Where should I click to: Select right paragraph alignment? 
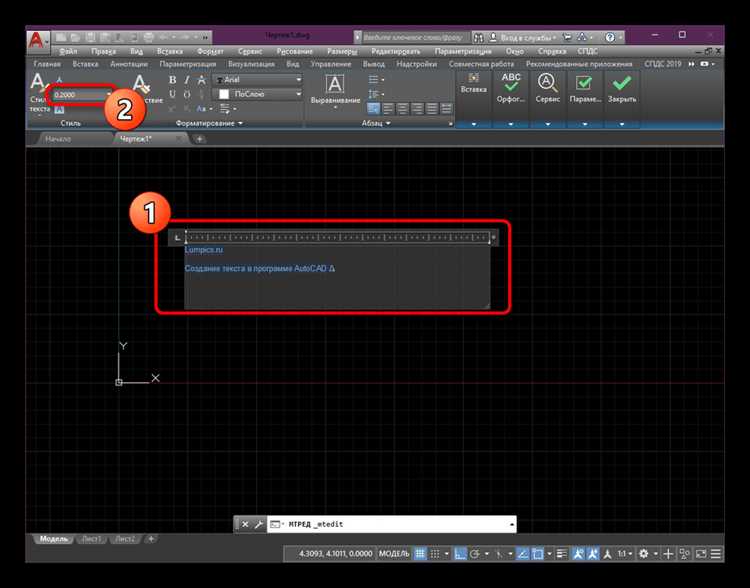(417, 109)
